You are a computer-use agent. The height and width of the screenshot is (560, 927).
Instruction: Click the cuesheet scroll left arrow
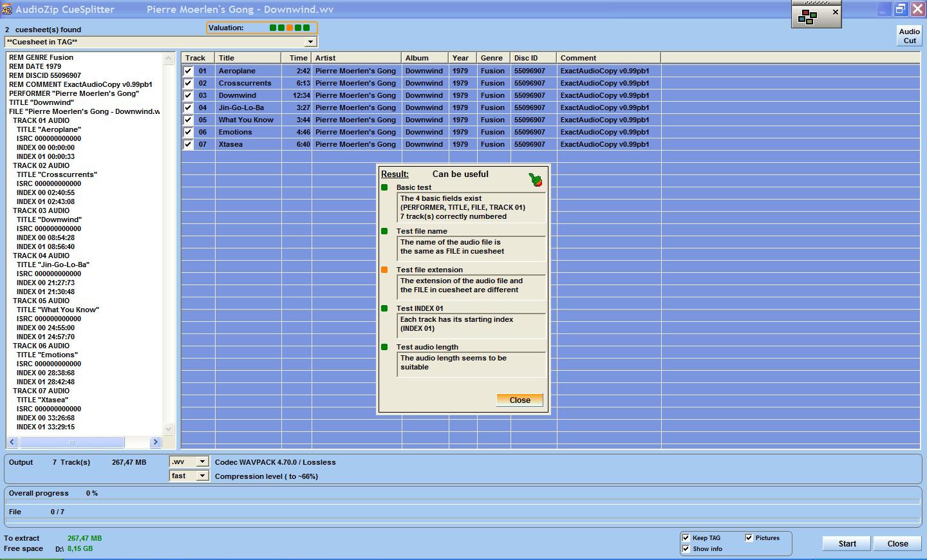(x=12, y=442)
